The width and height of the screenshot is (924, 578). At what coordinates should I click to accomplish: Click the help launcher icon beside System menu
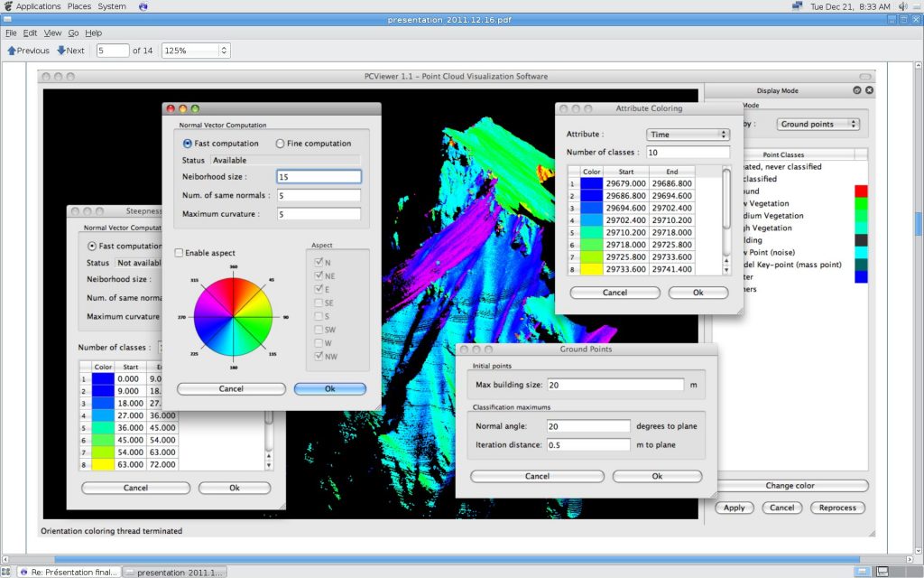point(143,6)
